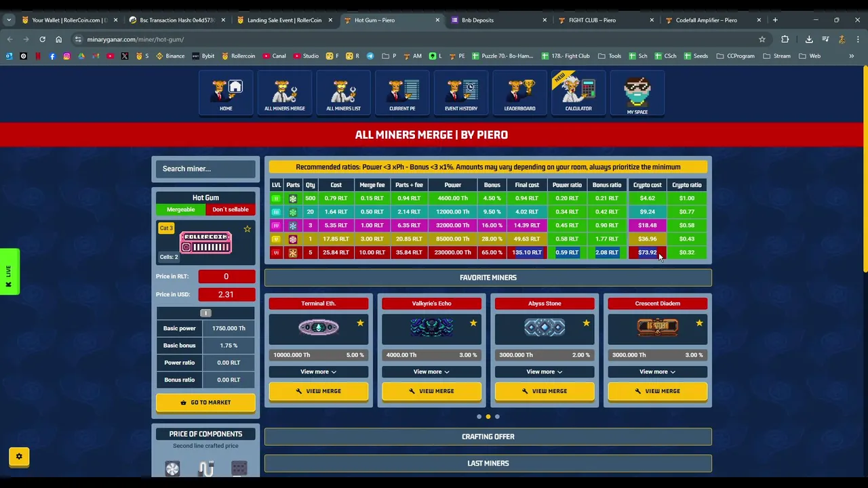868x488 pixels.
Task: Select level I slider handle under prices
Action: [205, 313]
